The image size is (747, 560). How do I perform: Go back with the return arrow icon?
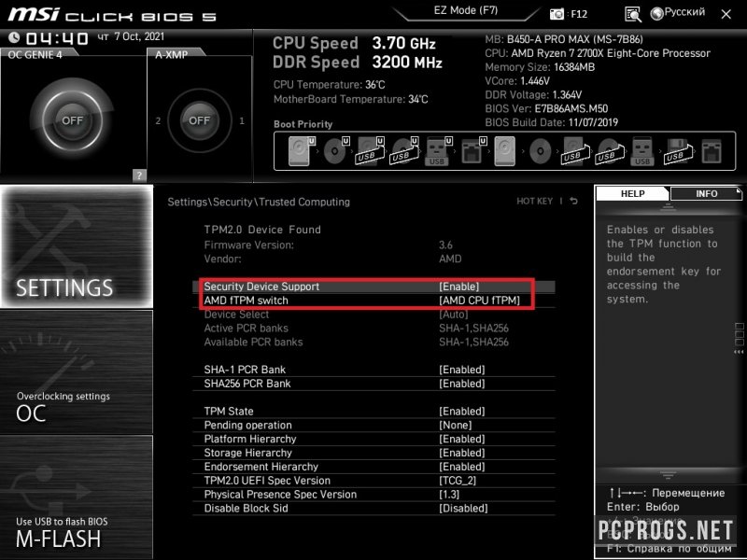pyautogui.click(x=574, y=201)
